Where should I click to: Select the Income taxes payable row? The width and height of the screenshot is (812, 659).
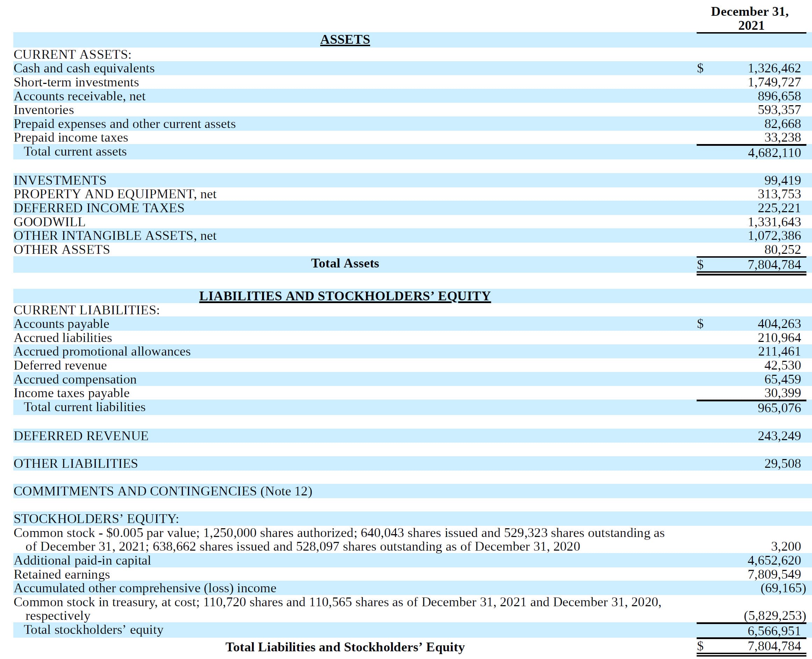[x=72, y=393]
